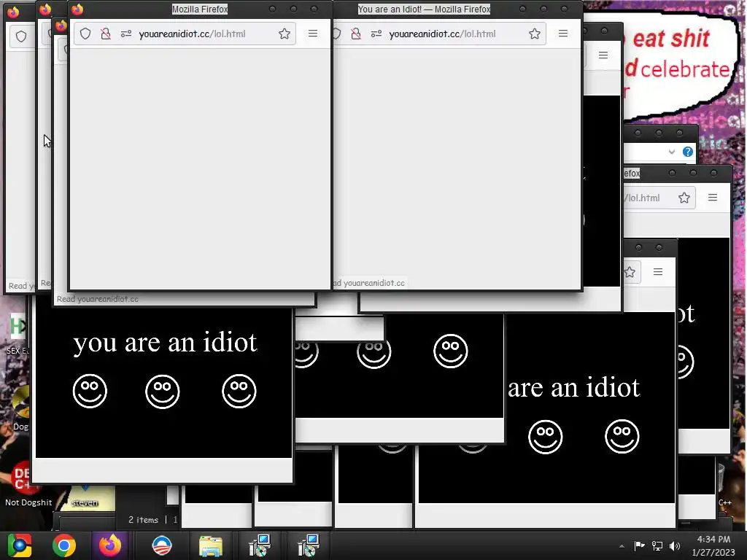This screenshot has height=560, width=747.
Task: Click the Action Center flag tray icon
Action: (x=639, y=545)
